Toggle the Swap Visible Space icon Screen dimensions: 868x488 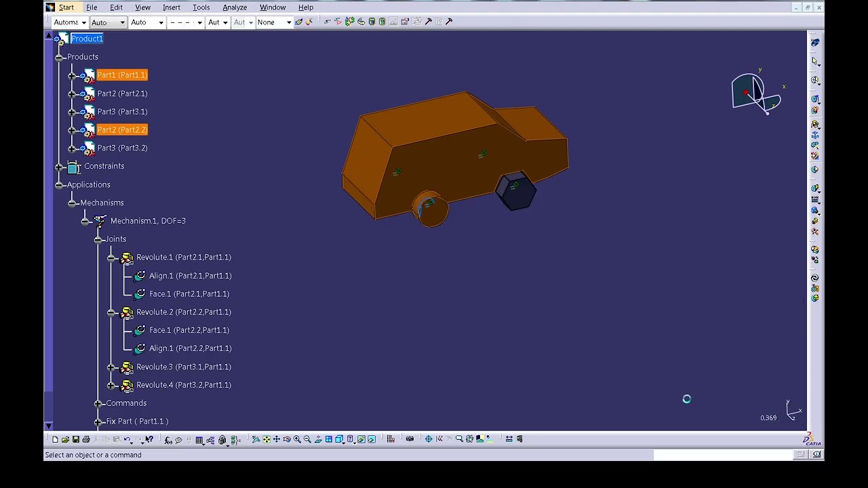point(372,439)
